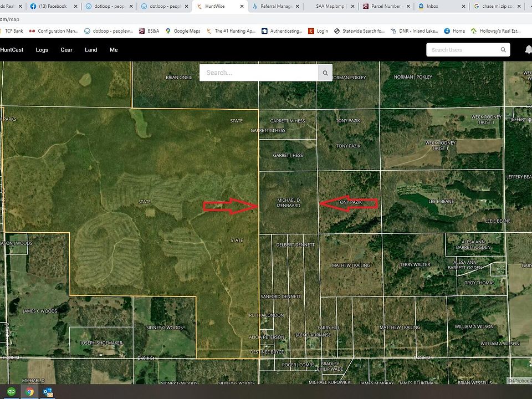
Task: Close the HuntWise browser tab
Action: click(242, 7)
